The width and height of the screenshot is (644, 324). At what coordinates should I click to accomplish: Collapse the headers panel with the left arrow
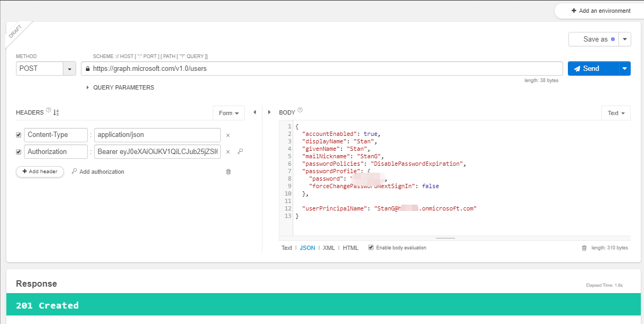click(x=254, y=112)
